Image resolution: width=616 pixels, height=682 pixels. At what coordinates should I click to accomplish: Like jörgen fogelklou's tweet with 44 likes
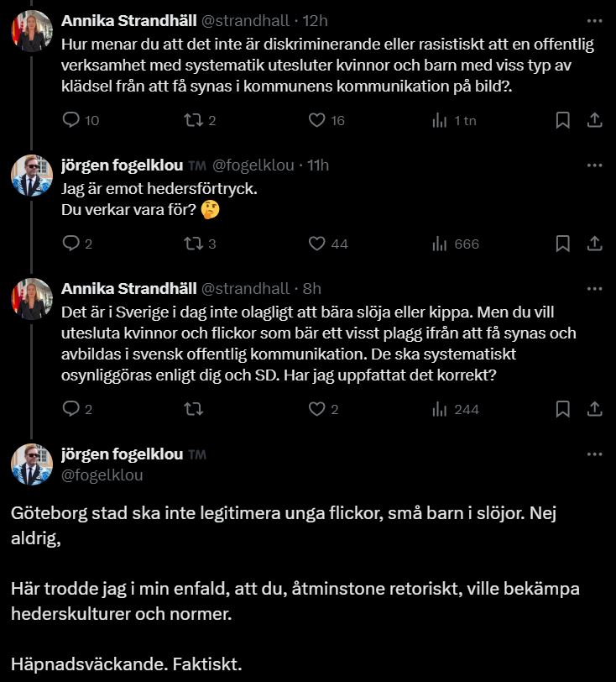[x=316, y=244]
